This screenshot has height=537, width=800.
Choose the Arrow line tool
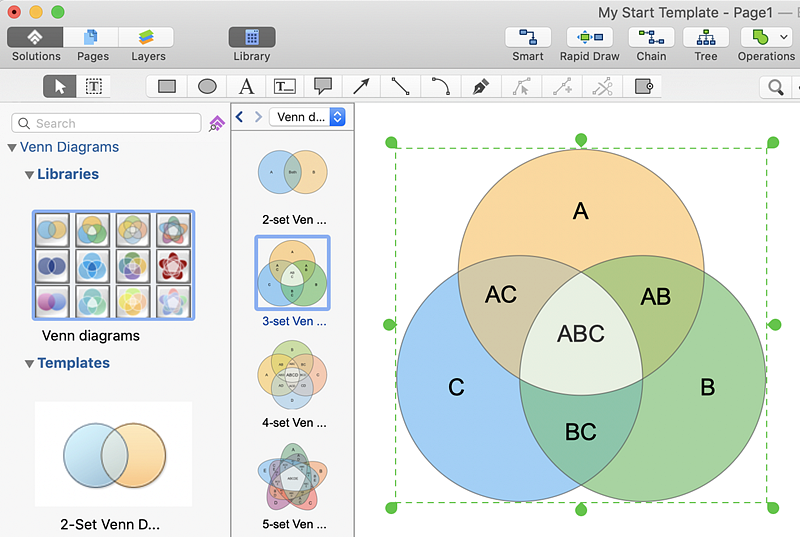coord(361,87)
